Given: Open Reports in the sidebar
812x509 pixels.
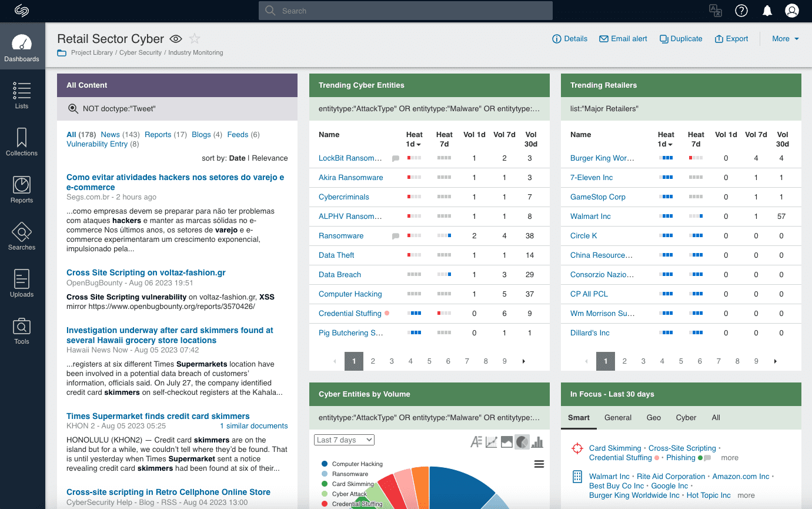Looking at the screenshot, I should [22, 189].
